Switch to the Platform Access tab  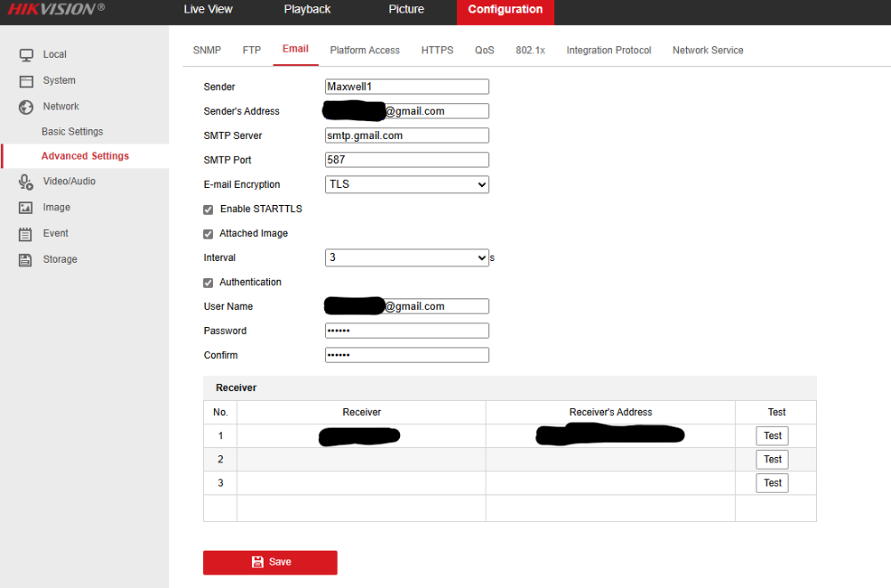[x=364, y=50]
